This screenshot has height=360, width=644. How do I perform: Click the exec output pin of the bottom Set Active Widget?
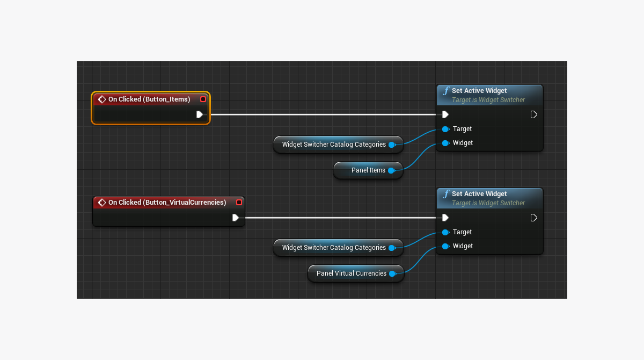click(x=533, y=218)
